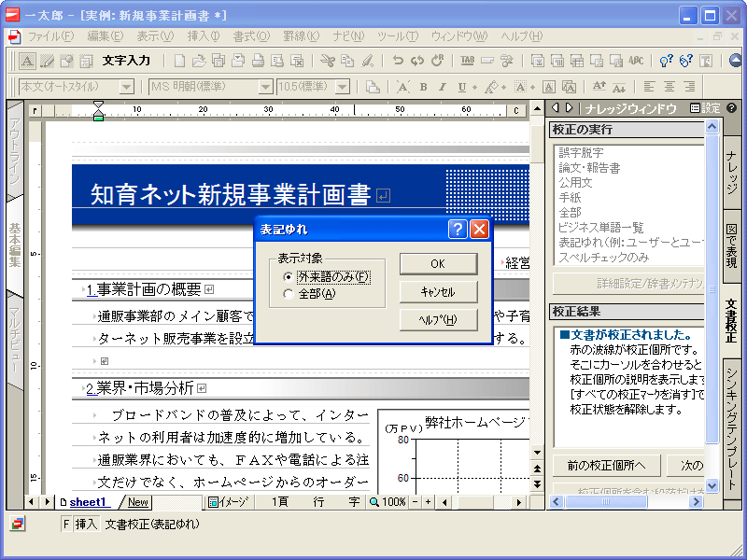Click the framed A character border icon
747x560 pixels.
549,87
